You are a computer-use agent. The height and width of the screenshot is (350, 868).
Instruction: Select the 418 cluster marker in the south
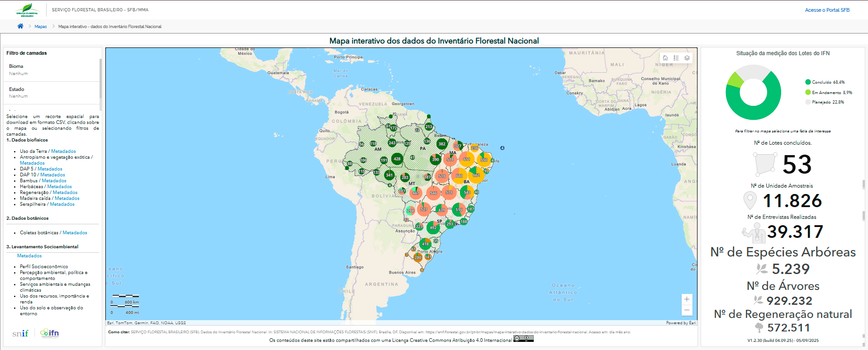tap(425, 244)
